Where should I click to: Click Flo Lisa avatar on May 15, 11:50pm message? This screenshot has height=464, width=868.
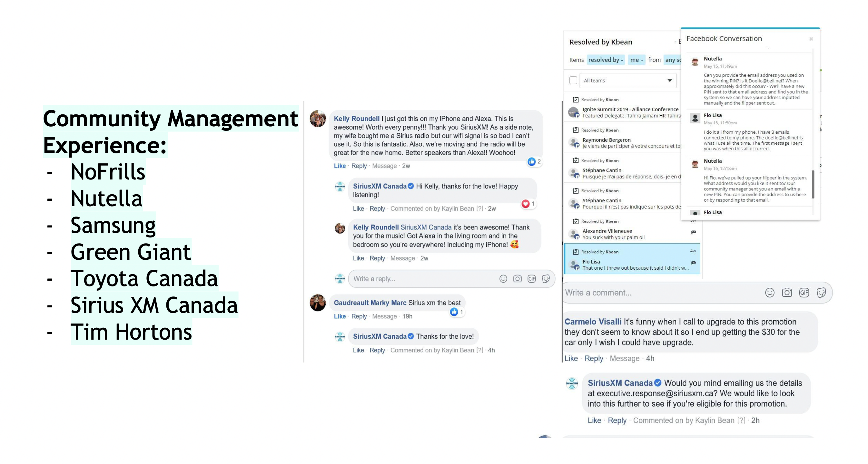pos(695,118)
